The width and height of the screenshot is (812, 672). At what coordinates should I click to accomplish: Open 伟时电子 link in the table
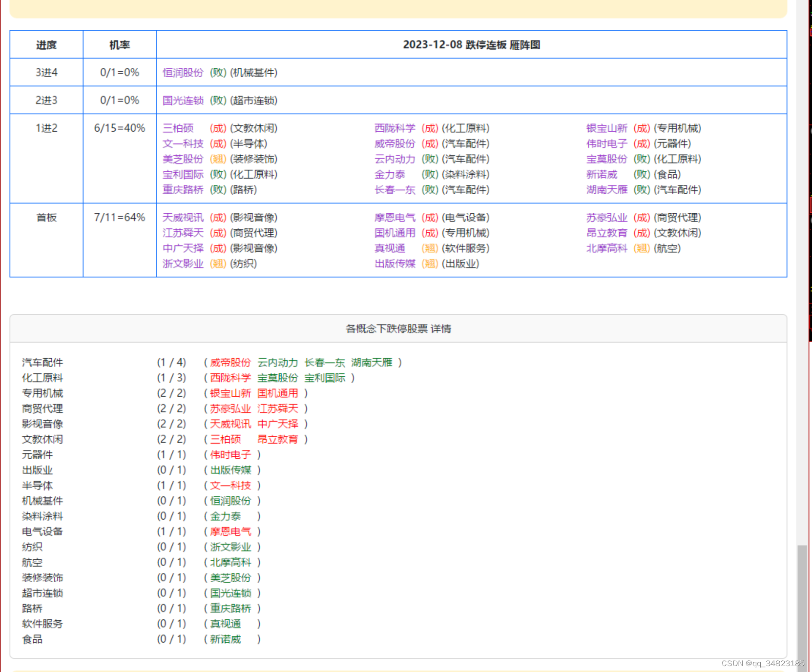coord(607,144)
